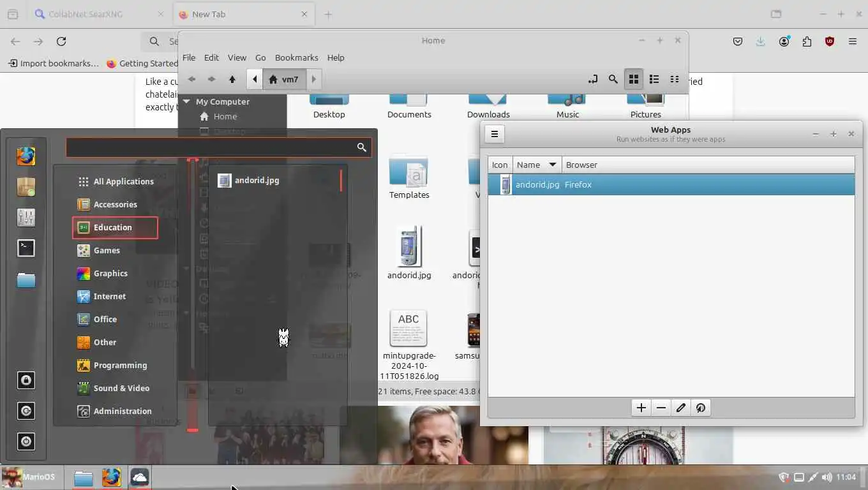This screenshot has height=490, width=868.
Task: Select Administration category in menu
Action: [116, 411]
